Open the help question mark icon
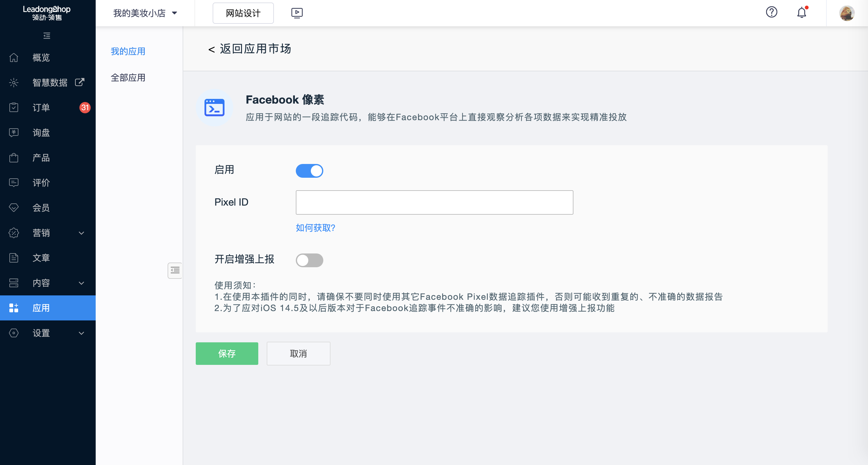The height and width of the screenshot is (465, 868). click(772, 13)
